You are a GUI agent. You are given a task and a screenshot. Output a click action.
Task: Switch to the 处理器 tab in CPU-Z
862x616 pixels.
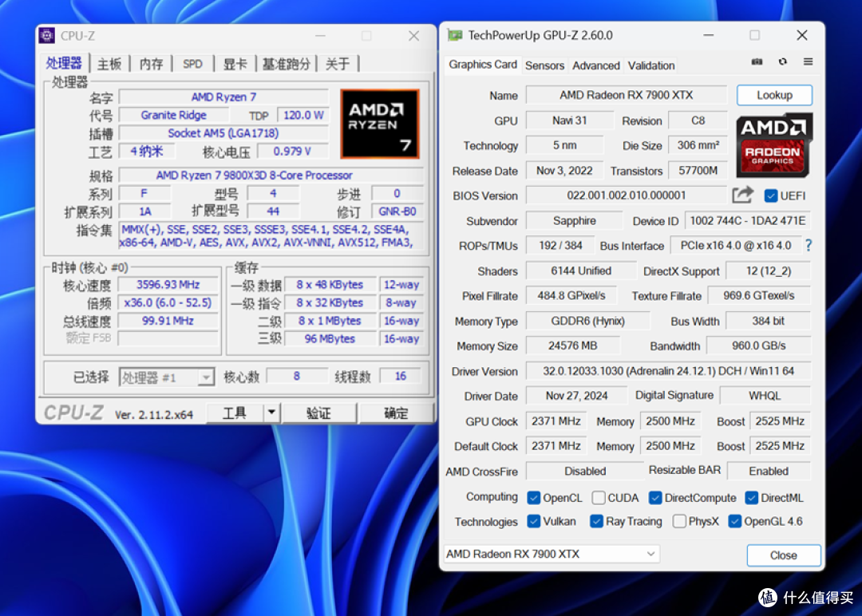click(x=64, y=63)
